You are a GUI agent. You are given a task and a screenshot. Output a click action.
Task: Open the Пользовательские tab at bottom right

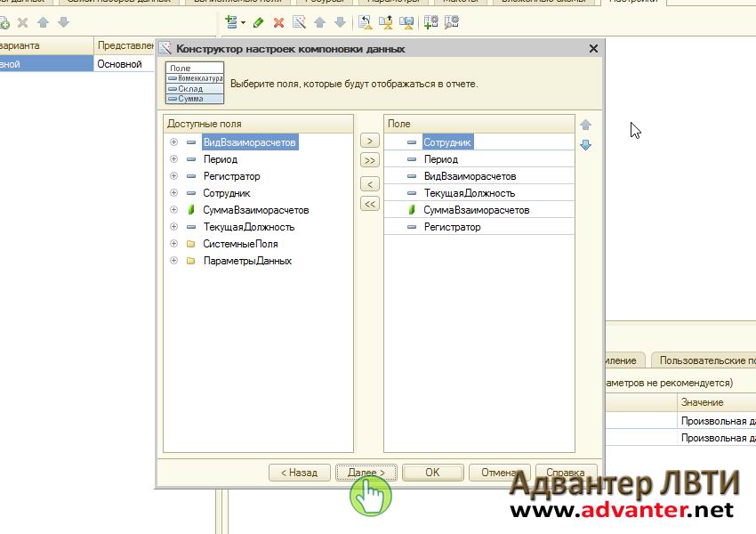[x=704, y=360]
